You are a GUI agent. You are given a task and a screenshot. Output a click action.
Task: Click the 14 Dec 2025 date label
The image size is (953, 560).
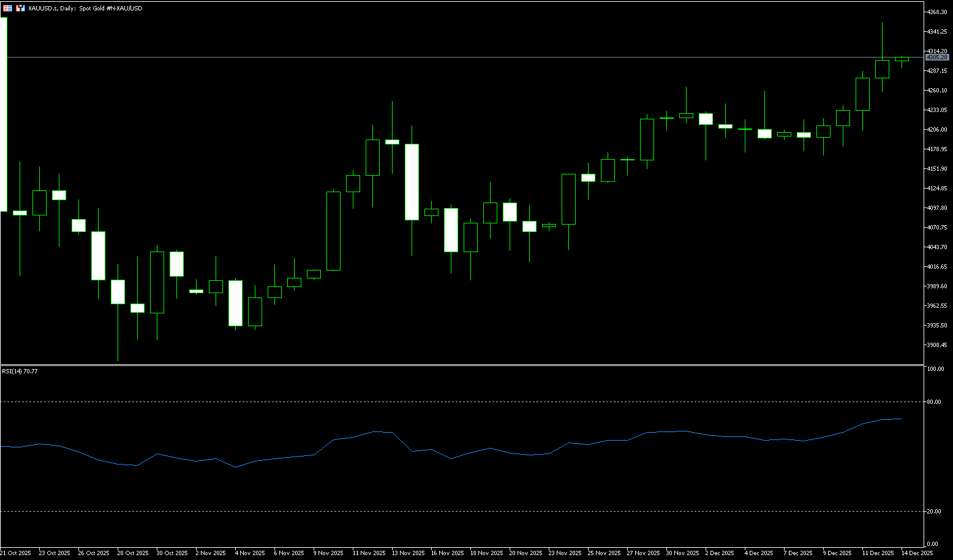pos(917,553)
